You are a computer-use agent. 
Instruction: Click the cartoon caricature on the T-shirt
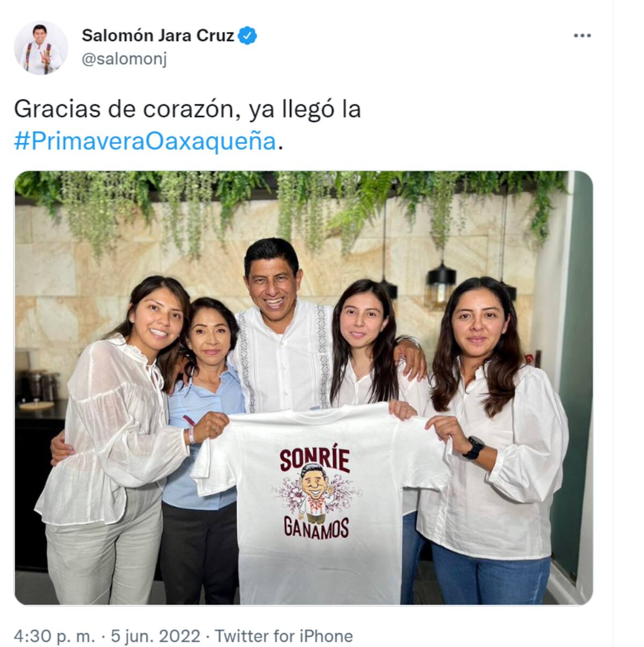point(316,492)
